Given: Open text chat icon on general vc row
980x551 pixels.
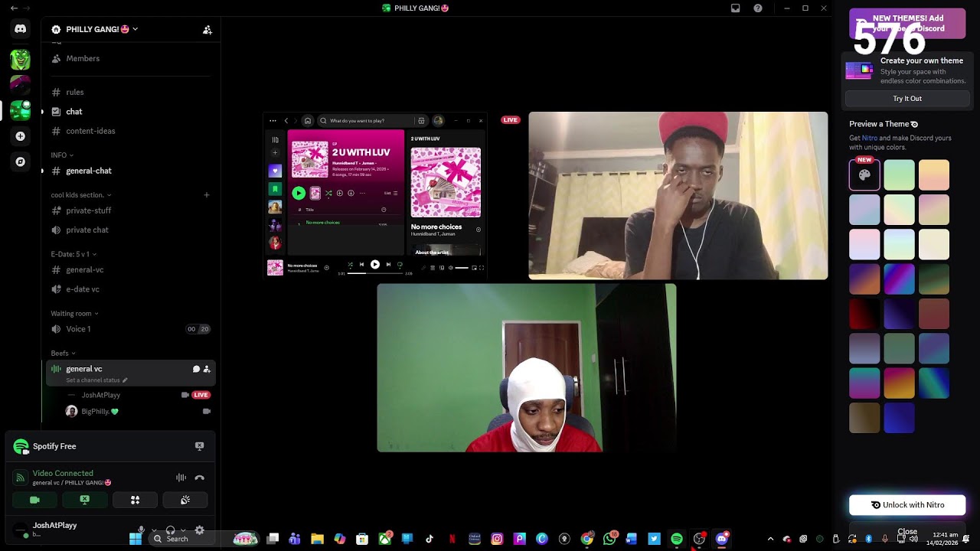Looking at the screenshot, I should [196, 369].
